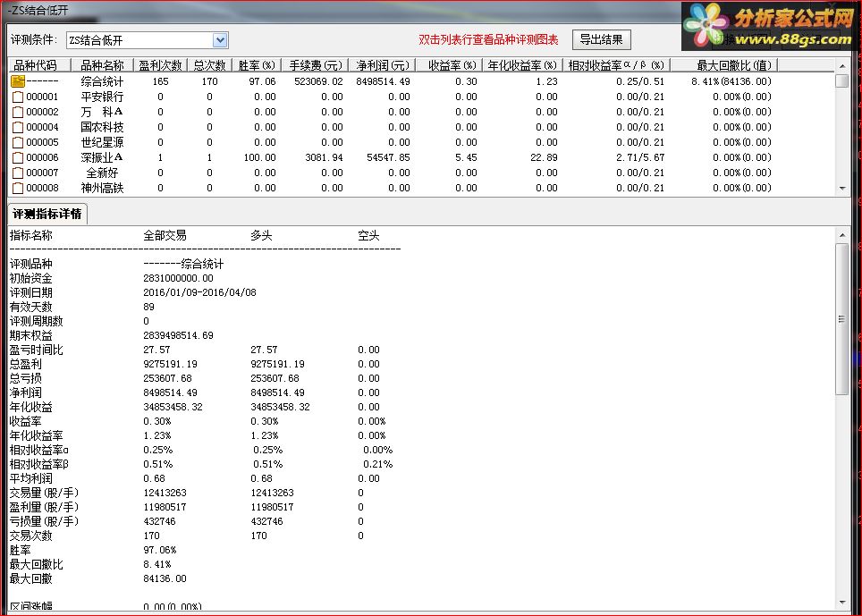
Task: Click the 初始资金 value 2831000000.00
Action: pos(178,279)
